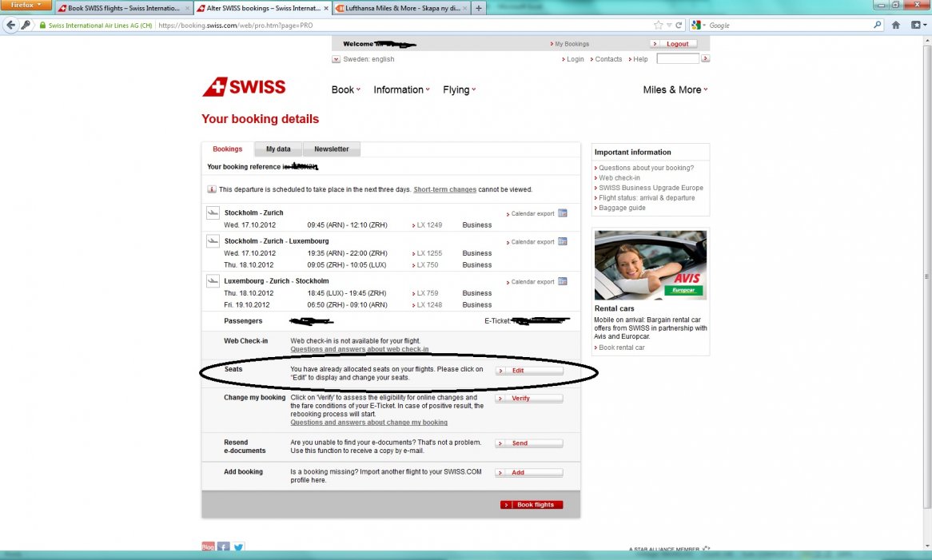Viewport: 932px width, 560px height.
Task: Click the Firefox home icon
Action: tap(896, 26)
